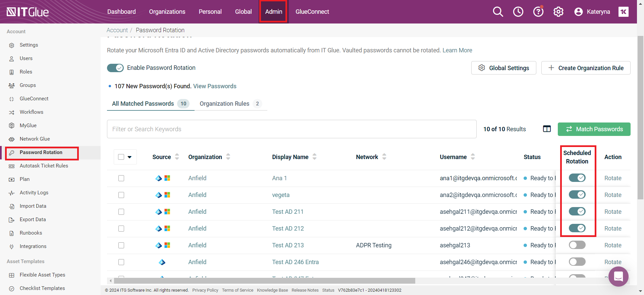Click the Import Data icon
The width and height of the screenshot is (644, 295).
tap(12, 206)
